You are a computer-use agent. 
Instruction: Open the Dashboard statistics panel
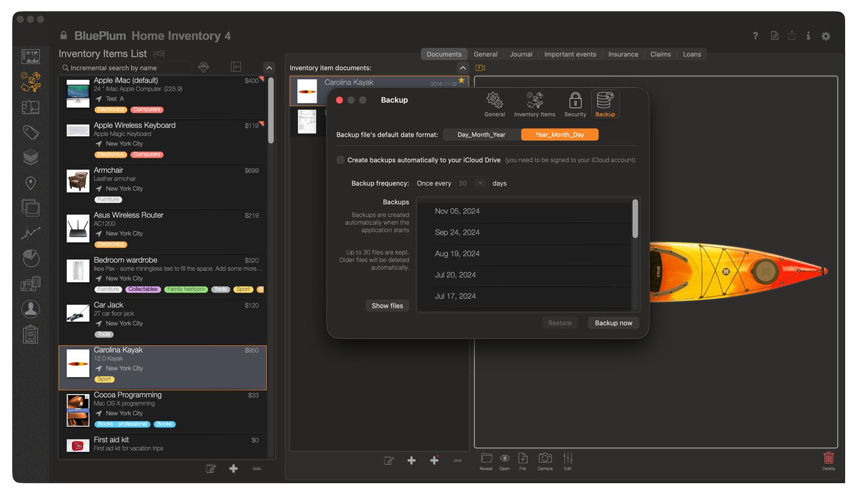[30, 56]
